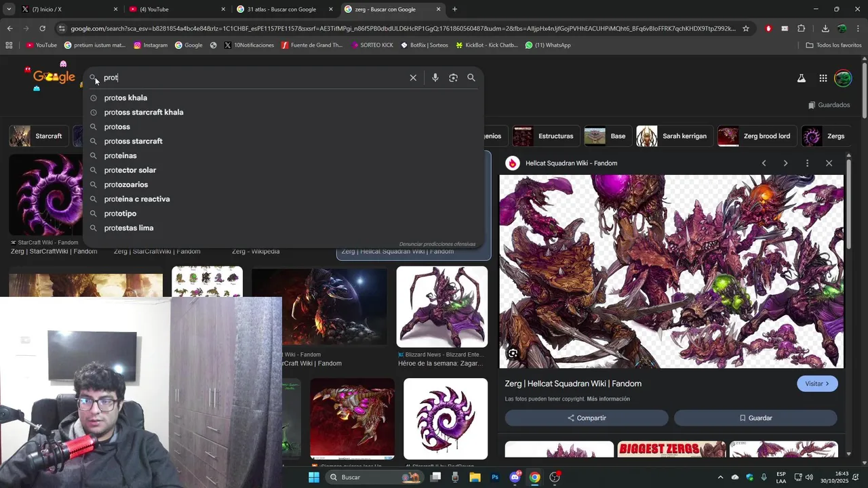
Task: Click Más información copyright link
Action: click(608, 399)
